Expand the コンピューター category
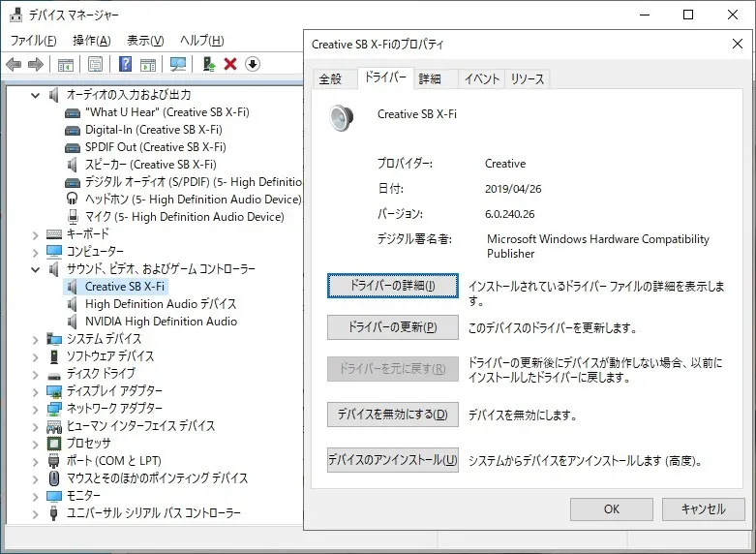 tap(35, 253)
